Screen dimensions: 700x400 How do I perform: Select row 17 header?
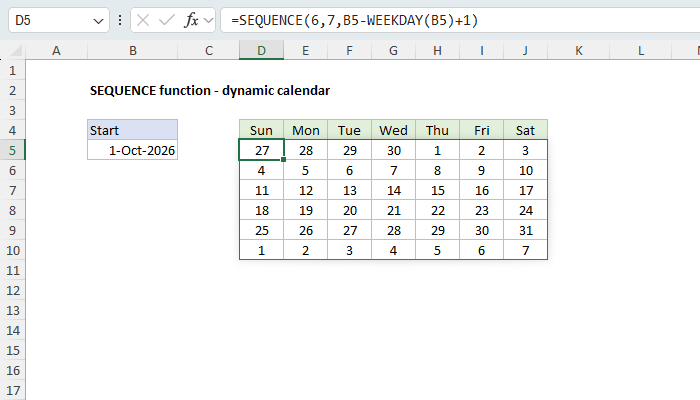coord(12,390)
